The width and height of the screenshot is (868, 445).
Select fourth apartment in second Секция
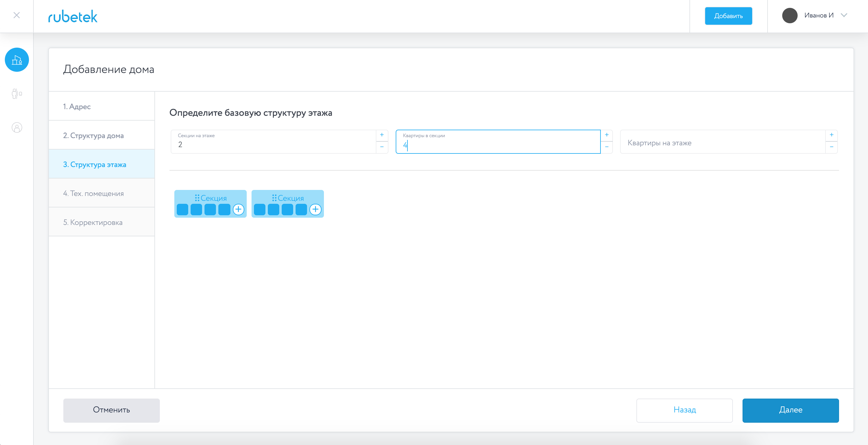point(301,210)
